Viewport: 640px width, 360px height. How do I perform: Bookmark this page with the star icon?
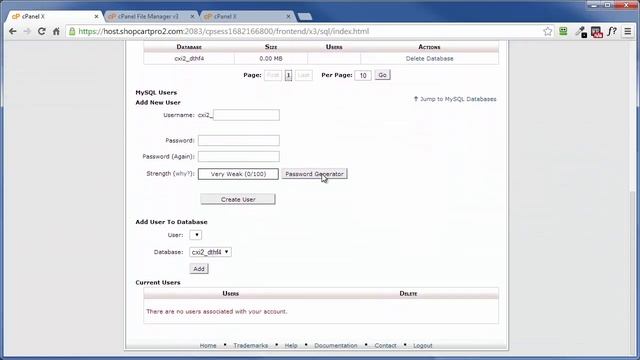548,31
